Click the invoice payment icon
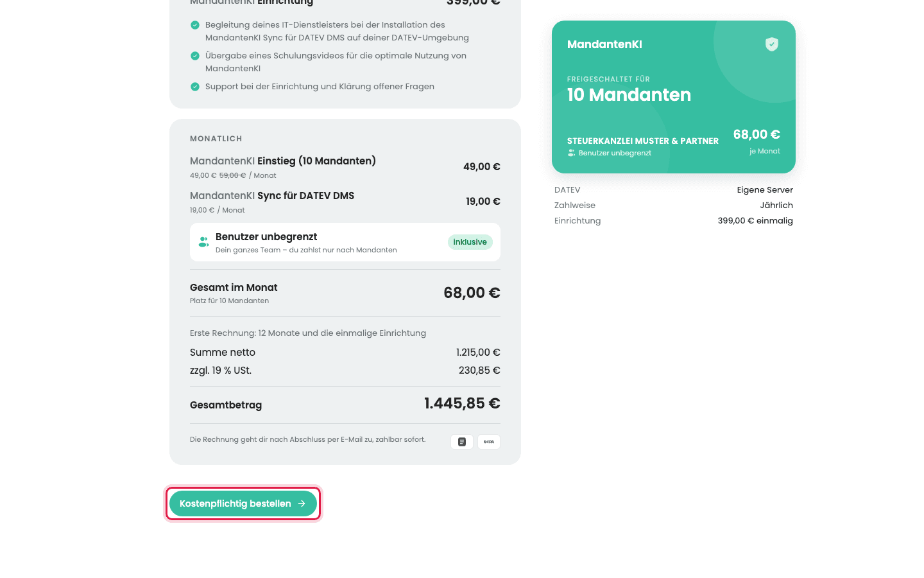The width and height of the screenshot is (924, 578). (462, 442)
